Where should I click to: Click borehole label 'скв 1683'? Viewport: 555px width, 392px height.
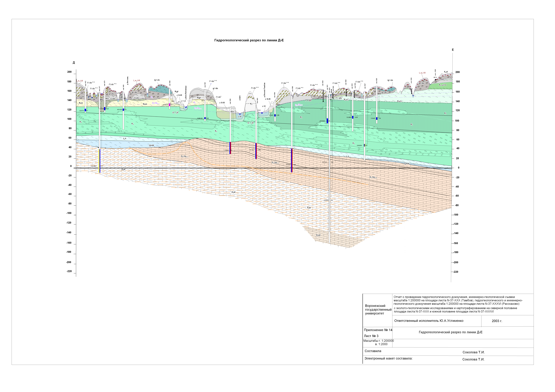257,101
